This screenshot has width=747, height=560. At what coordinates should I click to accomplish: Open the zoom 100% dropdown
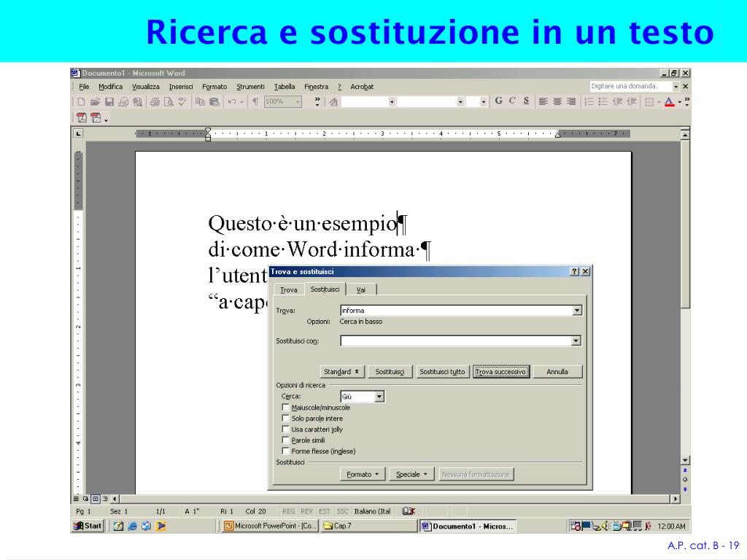pos(298,101)
